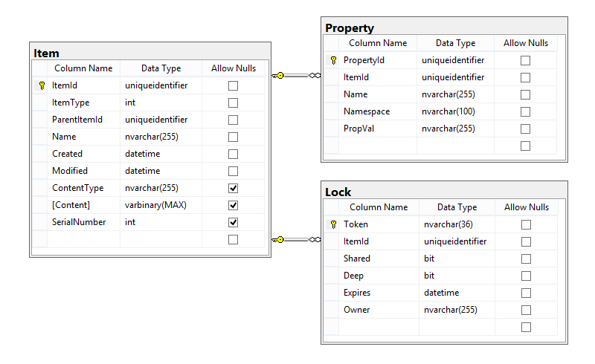The image size is (595, 364).
Task: Toggle Allow Nulls for ContentType column
Action: point(233,188)
